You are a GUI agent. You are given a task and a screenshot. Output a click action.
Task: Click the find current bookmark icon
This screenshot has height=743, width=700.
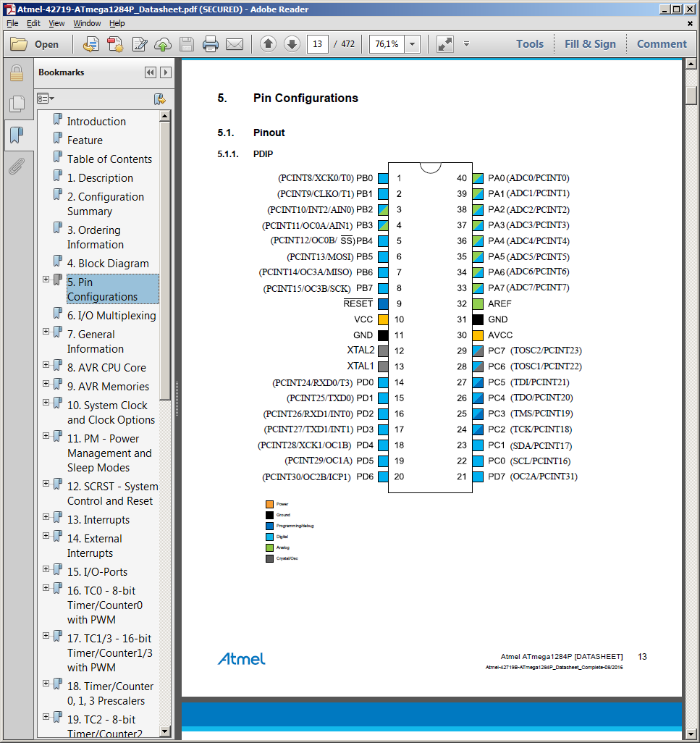[x=159, y=98]
